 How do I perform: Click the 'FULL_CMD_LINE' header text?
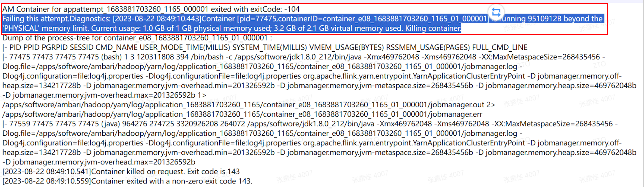pos(500,47)
